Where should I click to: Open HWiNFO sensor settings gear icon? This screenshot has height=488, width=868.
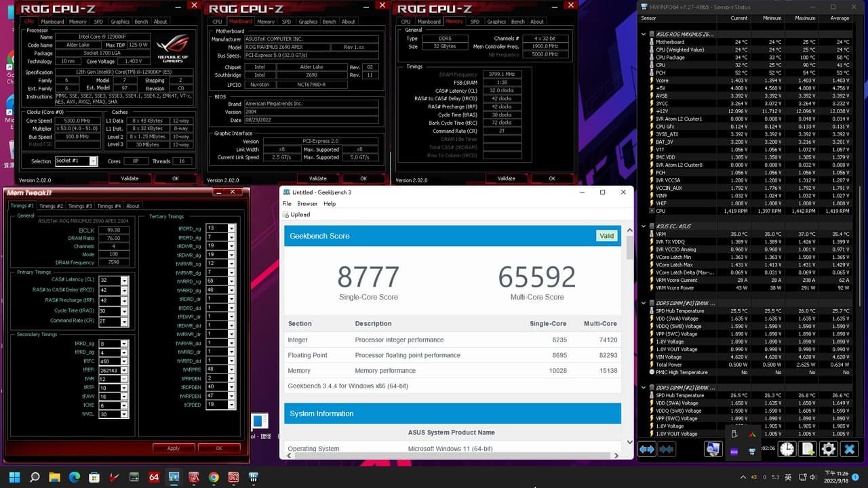(828, 449)
